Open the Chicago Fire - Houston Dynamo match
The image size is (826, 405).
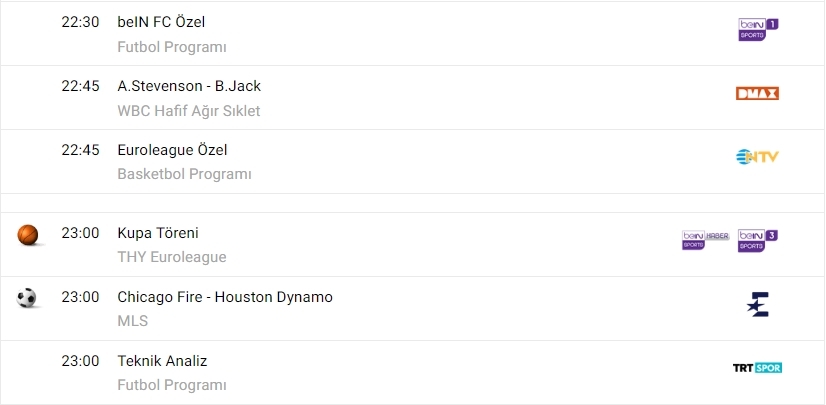pos(225,297)
